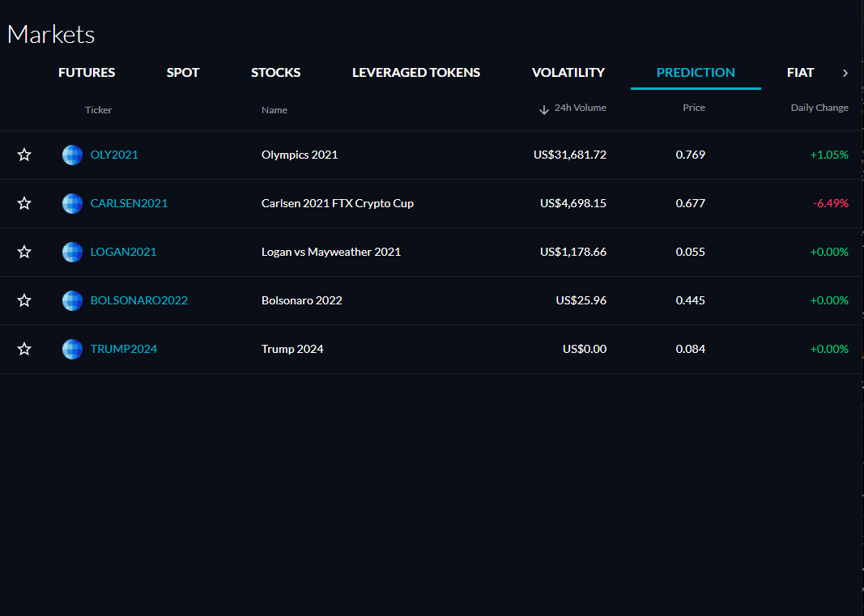This screenshot has width=864, height=616.
Task: Click the price 0.445
Action: pos(691,300)
